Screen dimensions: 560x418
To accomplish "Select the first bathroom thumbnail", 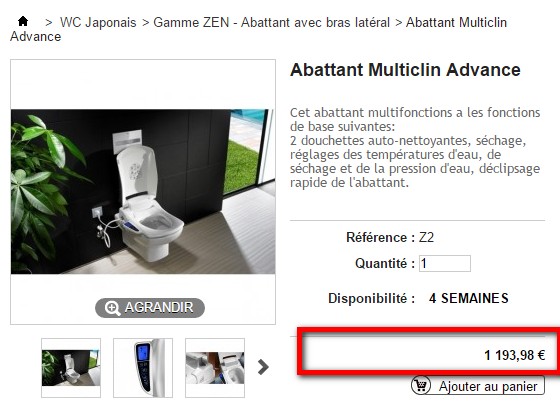I will click(x=71, y=368).
